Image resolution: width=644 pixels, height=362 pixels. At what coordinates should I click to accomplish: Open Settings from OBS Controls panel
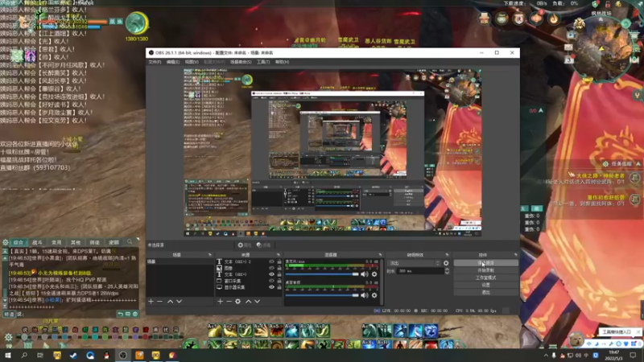click(485, 285)
